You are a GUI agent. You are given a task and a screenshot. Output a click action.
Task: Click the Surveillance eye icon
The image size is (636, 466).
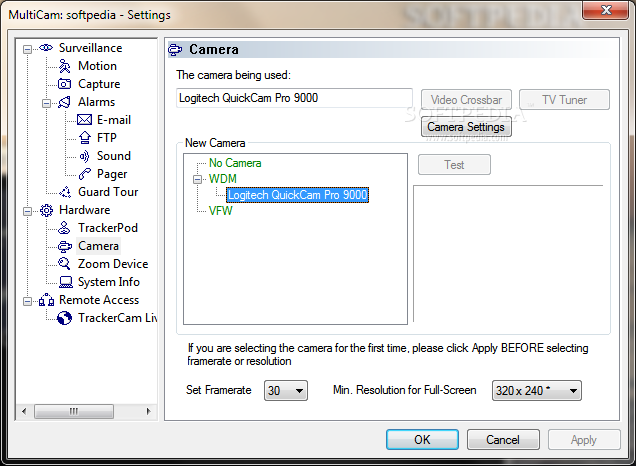coord(46,48)
